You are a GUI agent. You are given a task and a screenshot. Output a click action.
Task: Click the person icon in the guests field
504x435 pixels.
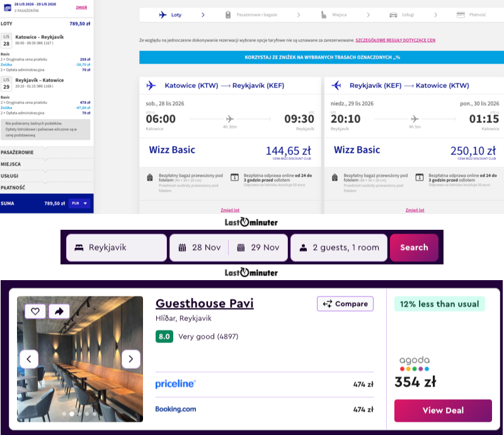click(303, 247)
